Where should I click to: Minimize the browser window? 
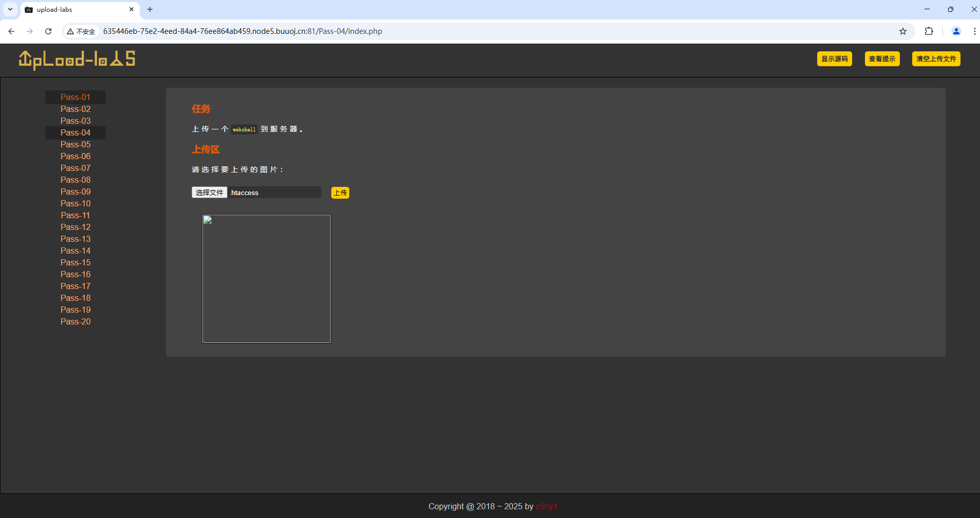(x=927, y=9)
